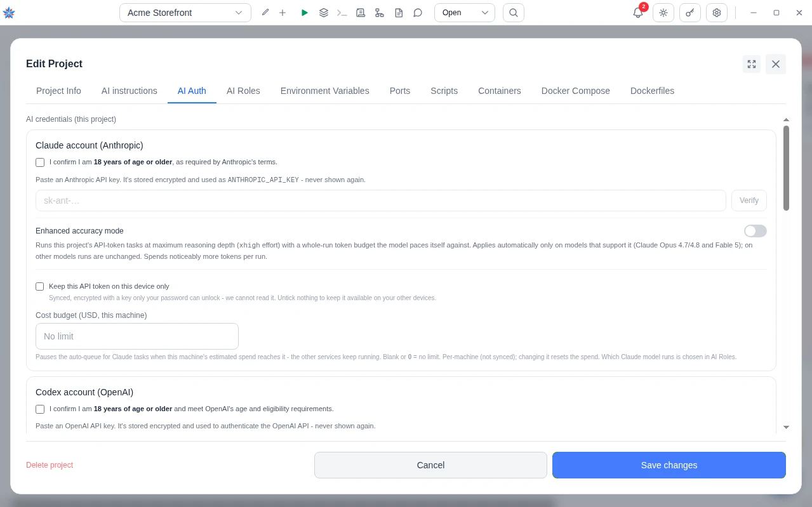The height and width of the screenshot is (507, 812).
Task: Check the Anthropic 18 years age confirmation
Action: tap(40, 162)
